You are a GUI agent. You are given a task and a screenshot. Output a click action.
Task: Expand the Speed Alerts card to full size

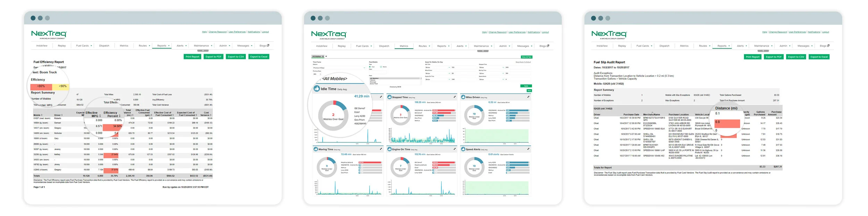coord(528,149)
